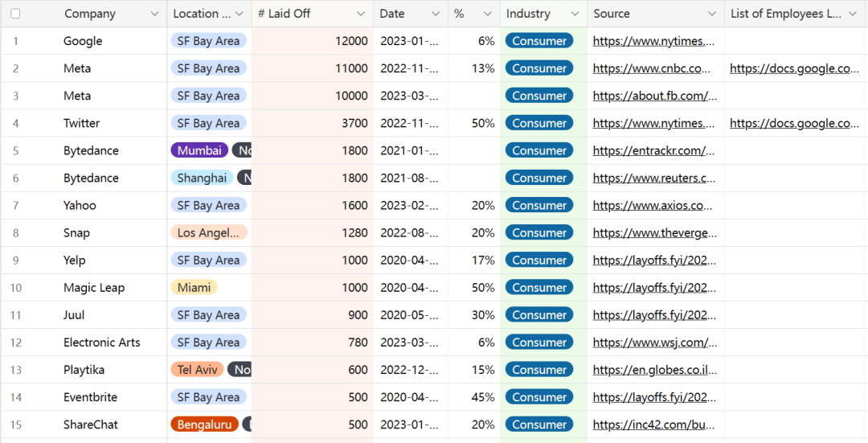Open layoffs.fyi link in Magic Leap row
The height and width of the screenshot is (443, 868).
[654, 288]
